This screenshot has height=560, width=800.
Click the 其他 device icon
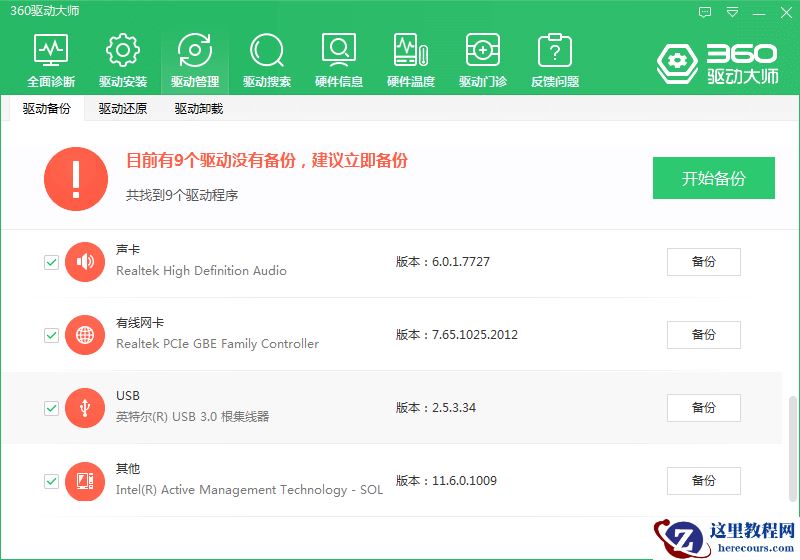(85, 481)
